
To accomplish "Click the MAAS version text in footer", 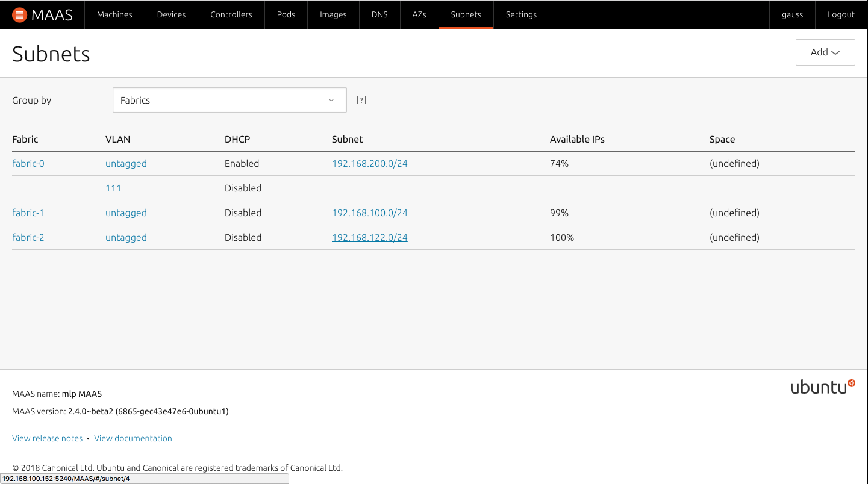I will tap(120, 411).
